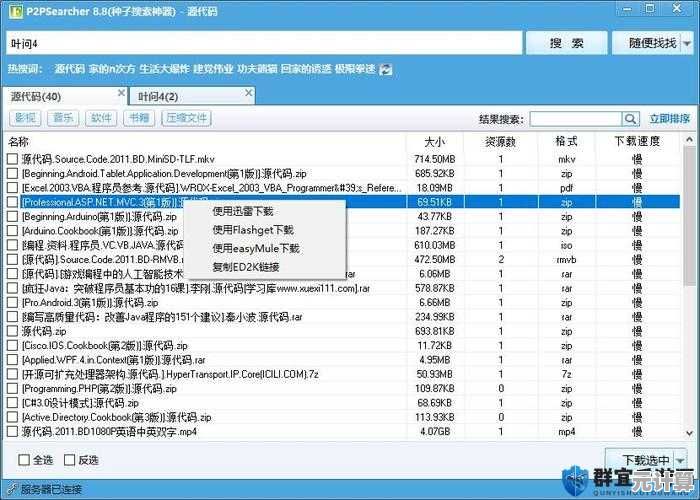The height and width of the screenshot is (500, 700).
Task: Sort results by 大小 column header
Action: (x=434, y=142)
